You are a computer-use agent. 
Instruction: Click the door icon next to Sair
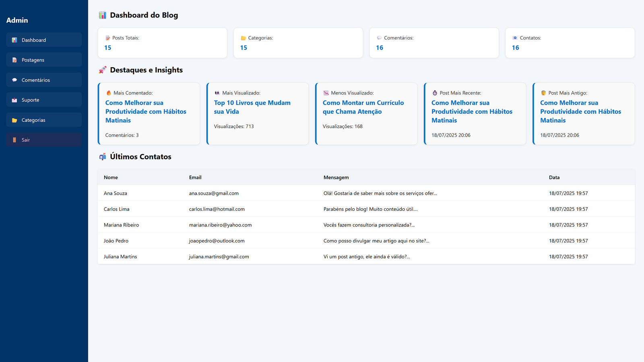15,140
